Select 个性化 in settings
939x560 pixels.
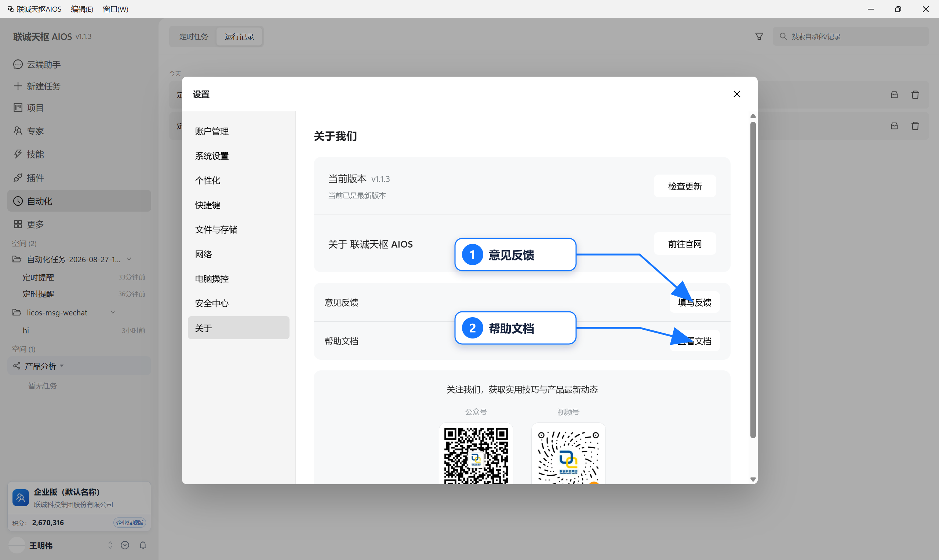[x=238, y=180]
